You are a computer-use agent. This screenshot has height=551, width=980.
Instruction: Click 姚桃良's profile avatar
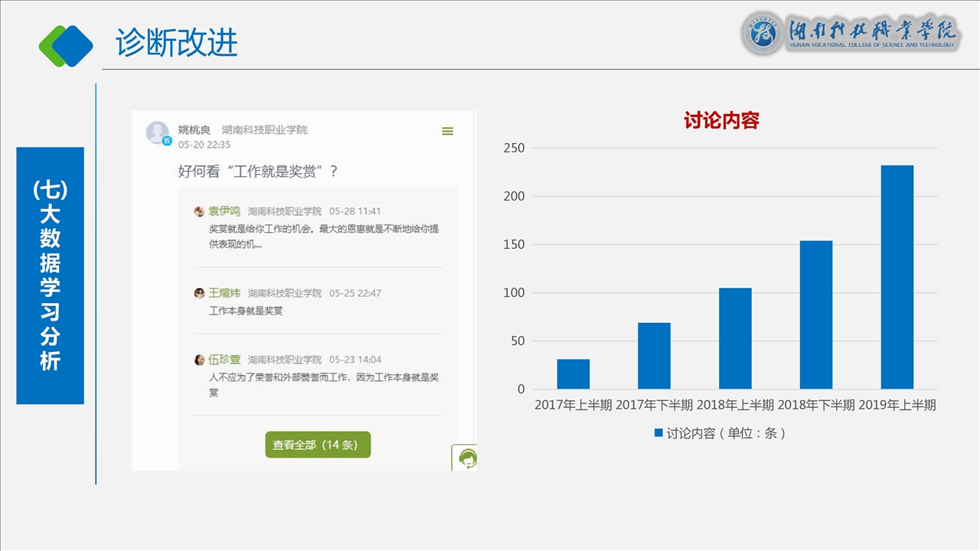(158, 133)
